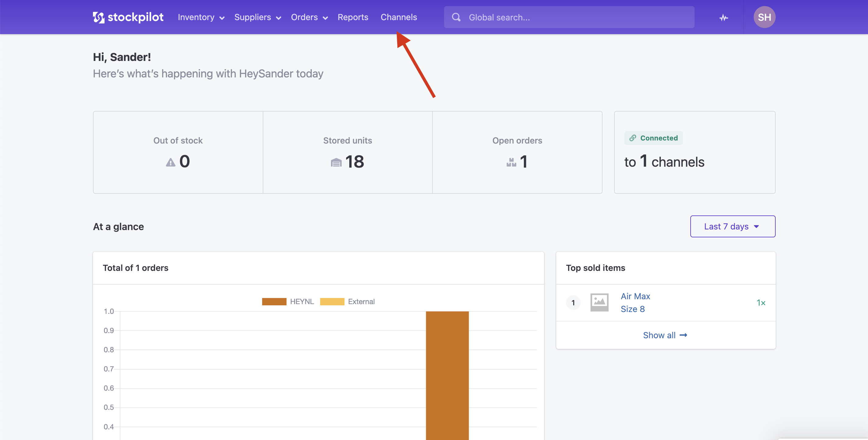The height and width of the screenshot is (440, 868).
Task: Click the HEYNL orders bar in chart
Action: (x=447, y=375)
